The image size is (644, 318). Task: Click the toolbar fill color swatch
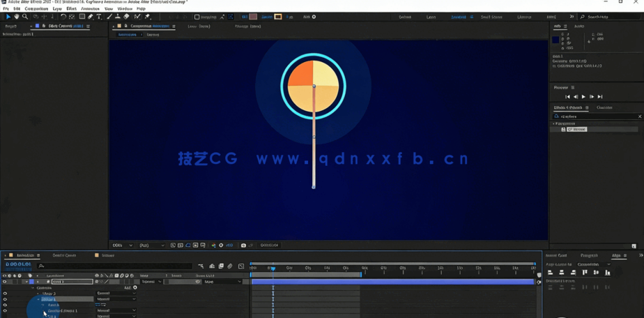coord(254,17)
